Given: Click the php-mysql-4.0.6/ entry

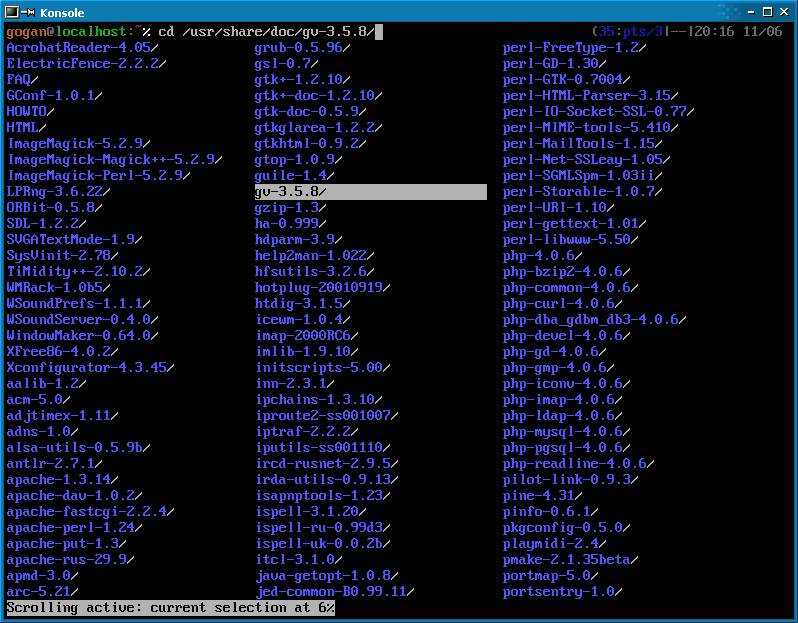Looking at the screenshot, I should click(566, 432).
